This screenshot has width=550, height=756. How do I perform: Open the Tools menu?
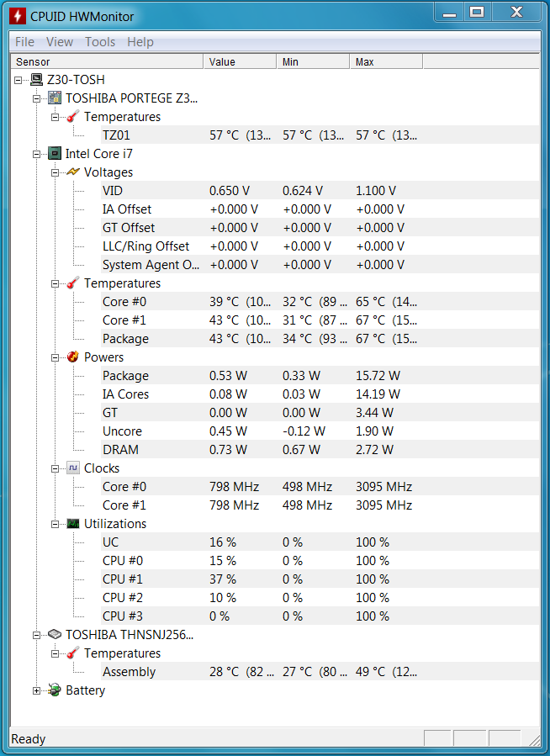(100, 42)
